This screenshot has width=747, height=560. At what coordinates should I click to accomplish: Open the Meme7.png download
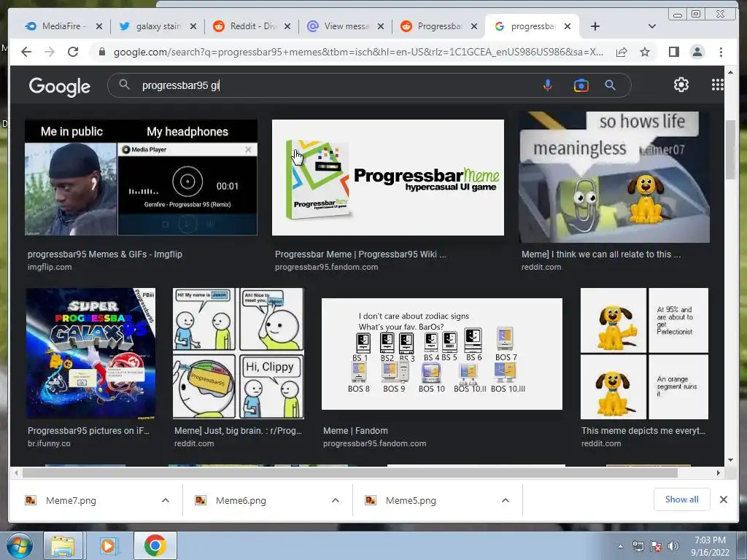point(71,500)
